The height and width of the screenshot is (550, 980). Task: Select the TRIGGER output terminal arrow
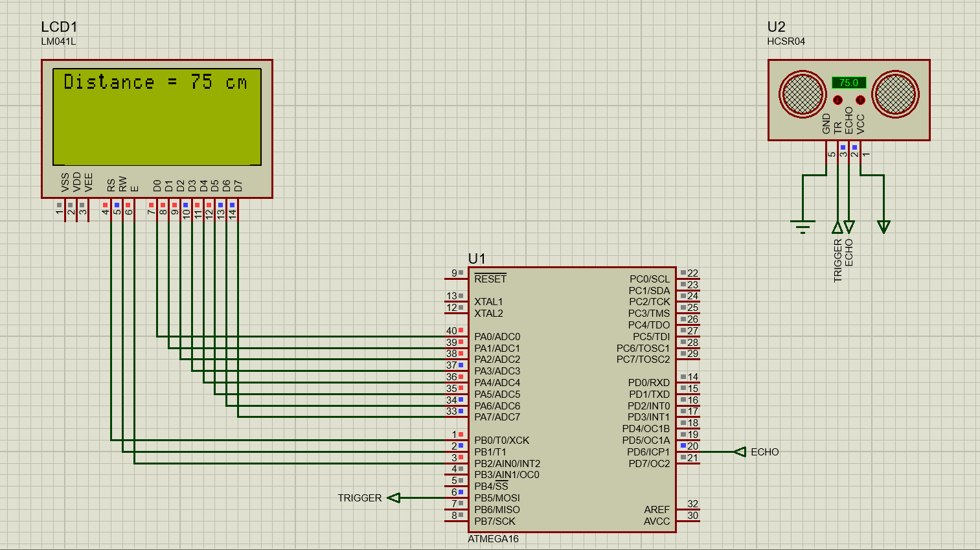394,498
